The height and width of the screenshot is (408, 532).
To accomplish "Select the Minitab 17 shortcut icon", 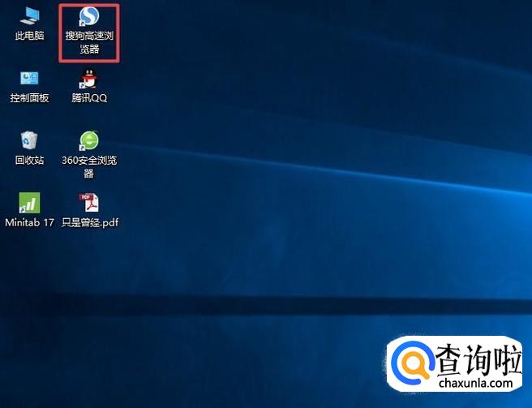I will [29, 203].
